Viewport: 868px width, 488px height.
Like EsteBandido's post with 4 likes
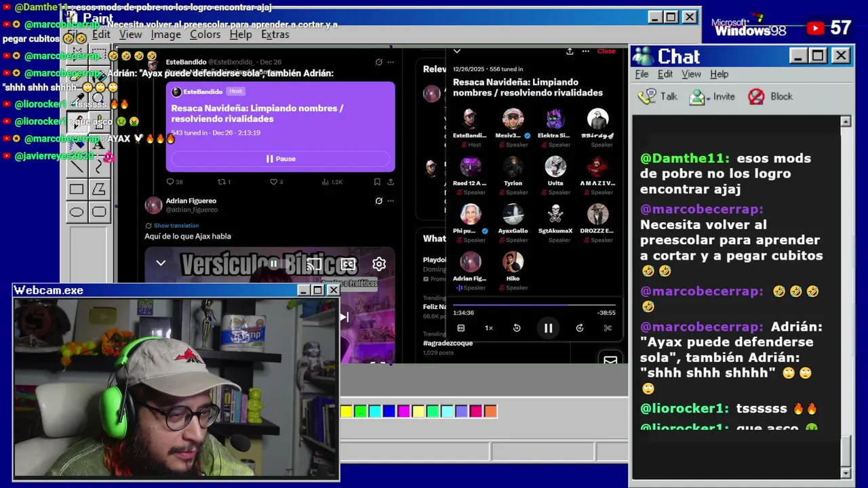click(x=273, y=182)
